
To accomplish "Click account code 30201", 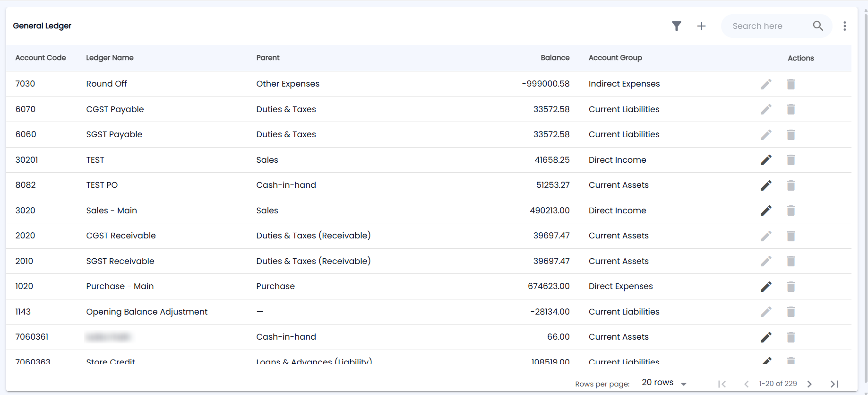I will point(26,160).
